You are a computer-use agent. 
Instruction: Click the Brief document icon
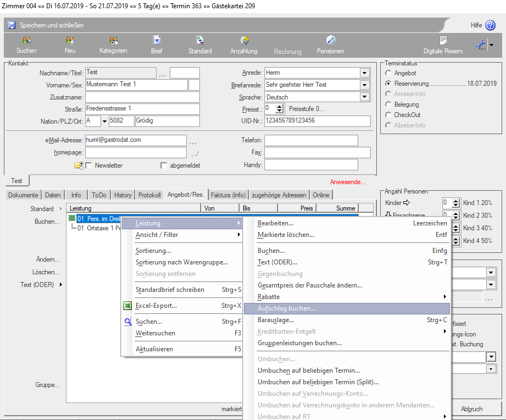click(x=157, y=41)
